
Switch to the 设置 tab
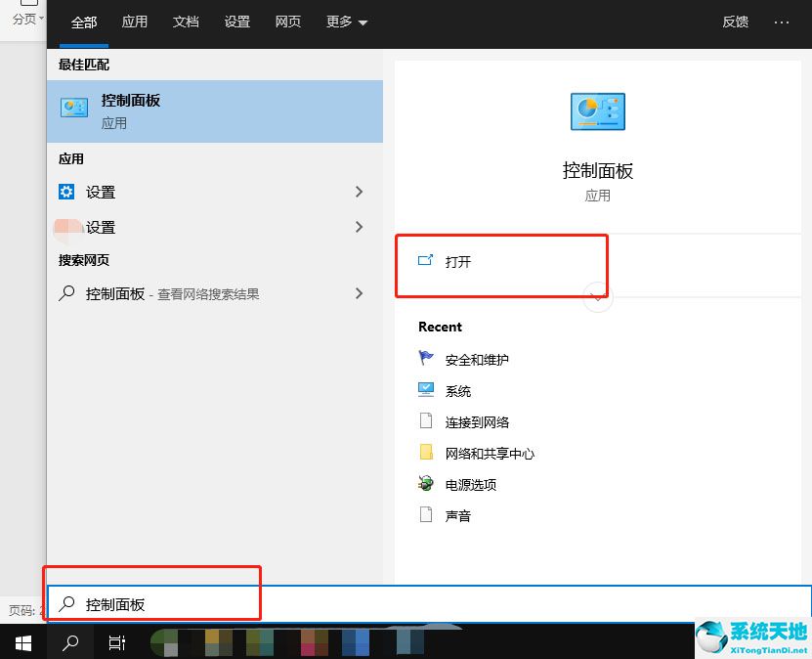pos(237,22)
